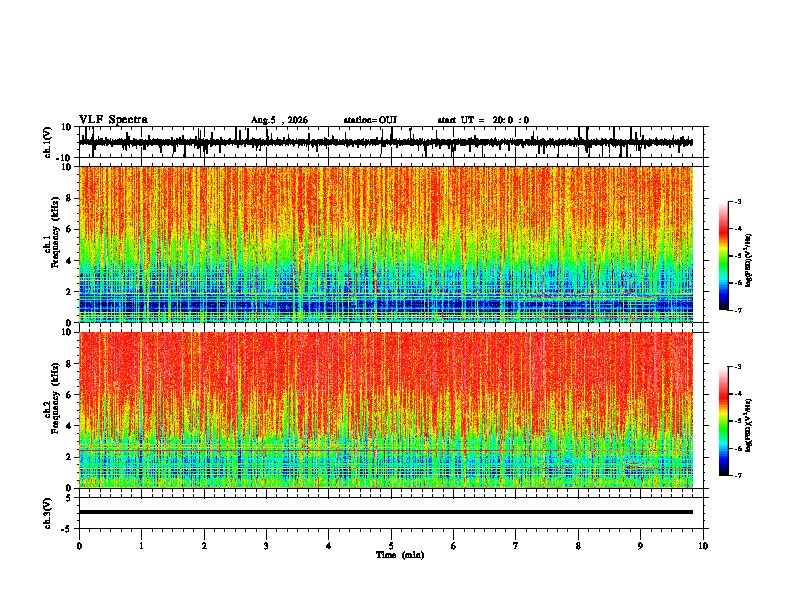The image size is (792, 612).
Task: Click the "ch.3(V)" axis label
Action: click(48, 513)
